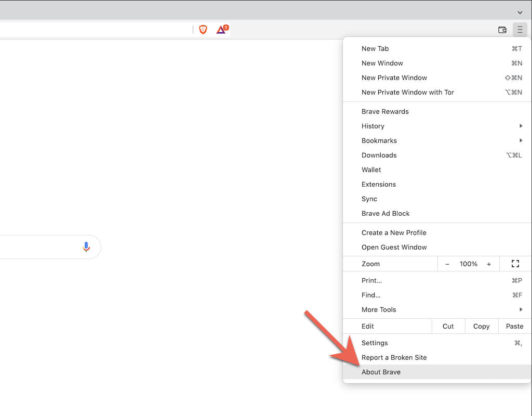Select the Sync menu item
The height and width of the screenshot is (416, 532).
[437, 199]
